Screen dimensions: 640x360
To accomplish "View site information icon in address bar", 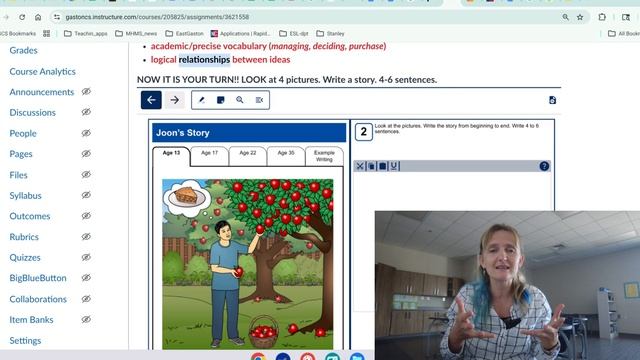I will click(x=57, y=17).
